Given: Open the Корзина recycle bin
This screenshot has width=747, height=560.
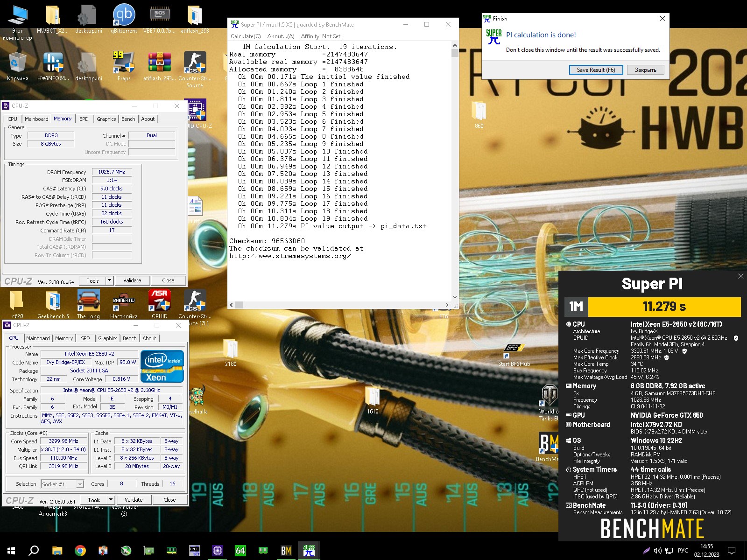Looking at the screenshot, I should point(17,66).
